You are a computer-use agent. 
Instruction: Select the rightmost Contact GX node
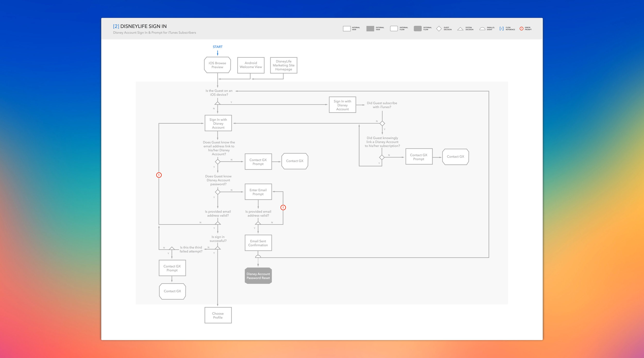[x=456, y=157]
